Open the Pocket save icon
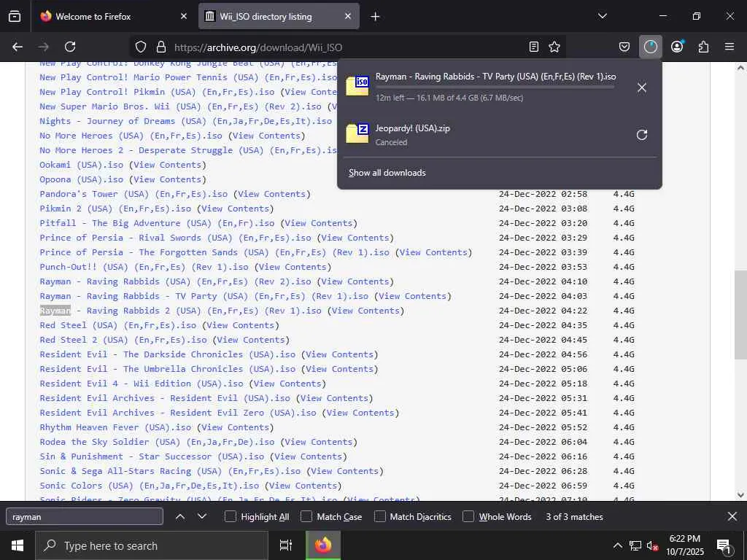The height and width of the screenshot is (560, 747). (x=624, y=47)
